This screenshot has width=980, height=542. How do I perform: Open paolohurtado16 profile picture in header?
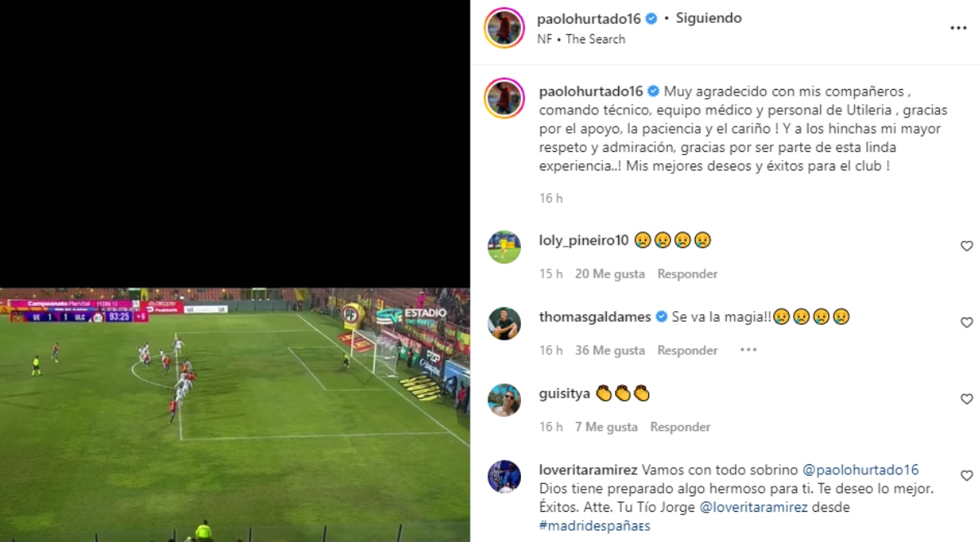pos(504,28)
